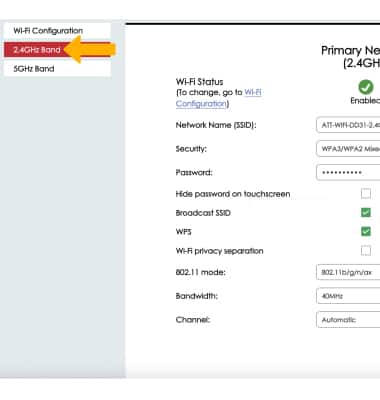Open the Security dropdown
This screenshot has width=380, height=400.
point(348,149)
